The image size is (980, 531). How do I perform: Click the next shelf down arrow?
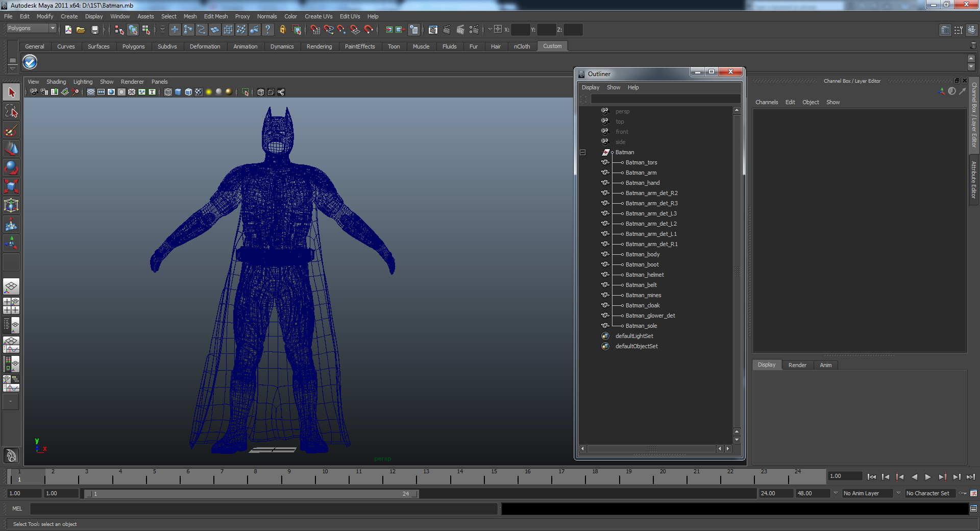pos(971,67)
